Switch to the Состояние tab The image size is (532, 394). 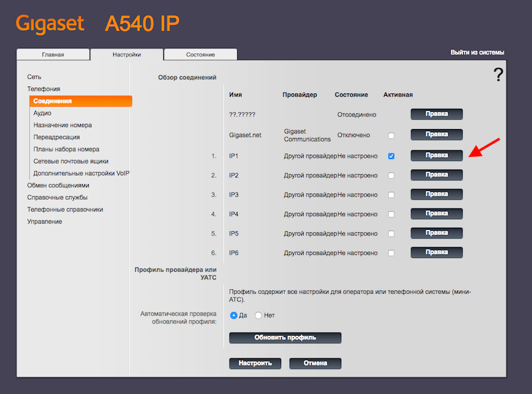200,54
